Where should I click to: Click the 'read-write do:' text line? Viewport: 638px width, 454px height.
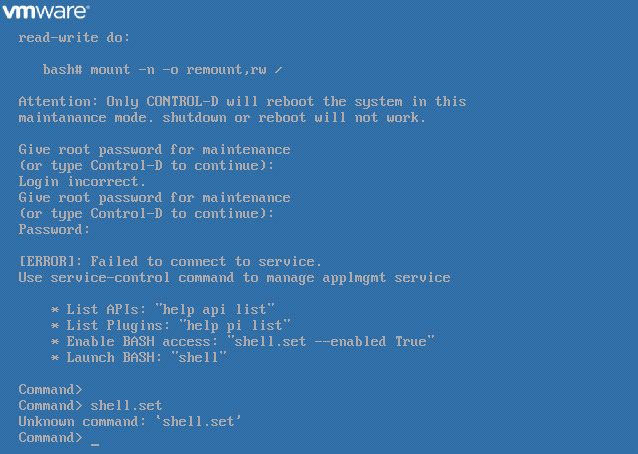coord(74,38)
